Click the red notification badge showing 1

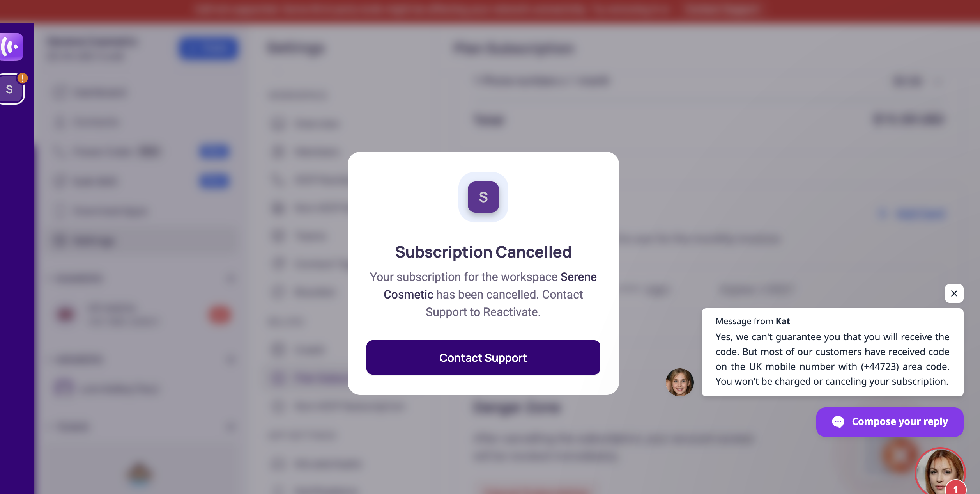click(x=955, y=488)
